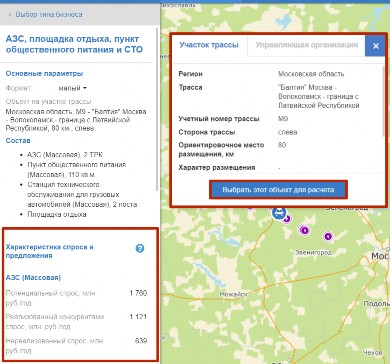Viewport: 390px width, 364px height.
Task: Click the unrealized demand value 639
Action: (x=141, y=341)
